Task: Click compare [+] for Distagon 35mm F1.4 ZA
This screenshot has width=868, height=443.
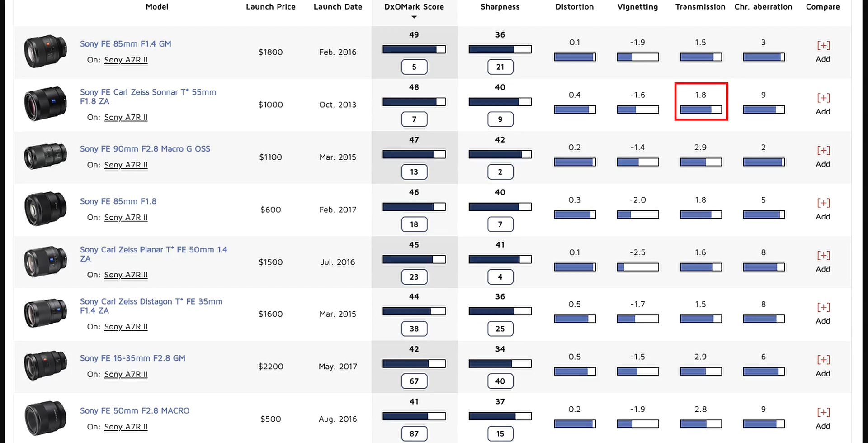Action: (823, 308)
